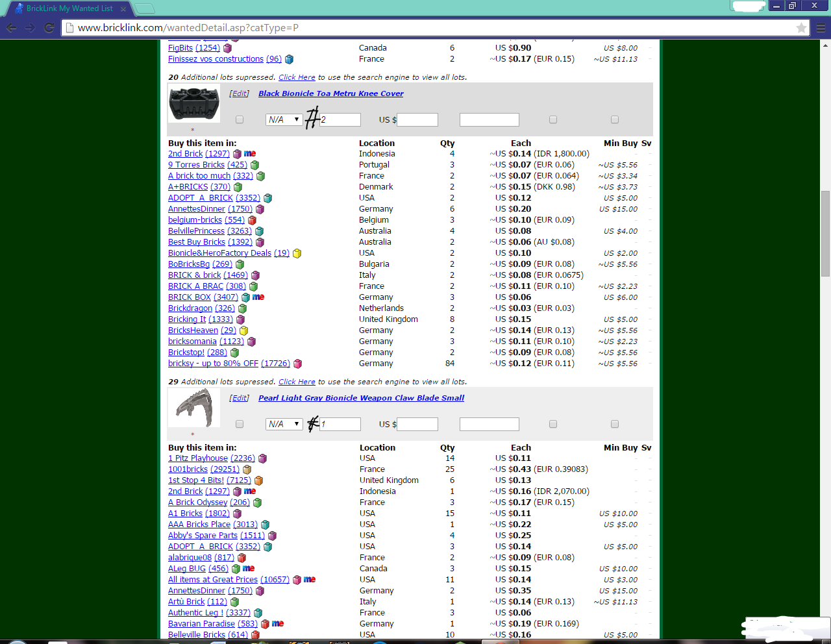Open Pearl Light Gray Bionicle Weapon Claw Blade Small
The image size is (831, 644).
click(x=362, y=398)
